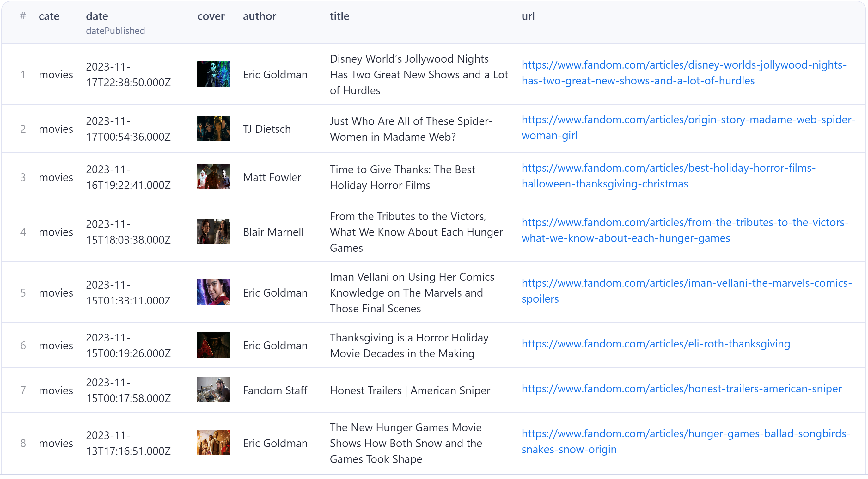Click the Ms. Marvel cover thumbnail

(213, 292)
